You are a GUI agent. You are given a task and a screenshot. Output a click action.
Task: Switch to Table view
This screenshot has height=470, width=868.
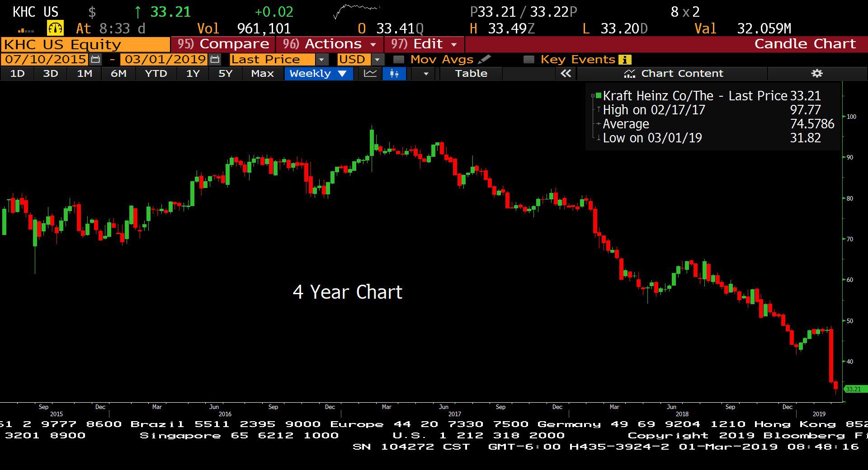pos(471,74)
